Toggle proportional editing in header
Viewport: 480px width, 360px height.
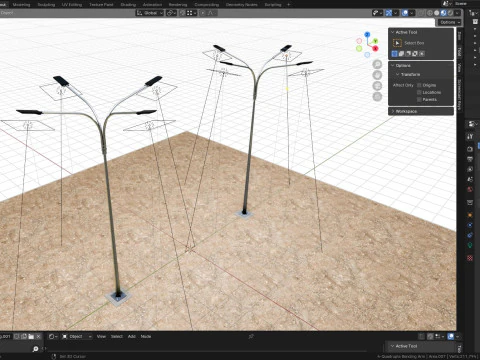click(x=202, y=13)
